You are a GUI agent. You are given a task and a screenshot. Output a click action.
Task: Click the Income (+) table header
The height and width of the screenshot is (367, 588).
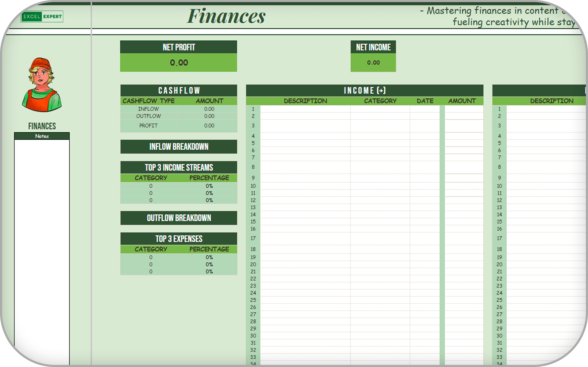click(364, 90)
